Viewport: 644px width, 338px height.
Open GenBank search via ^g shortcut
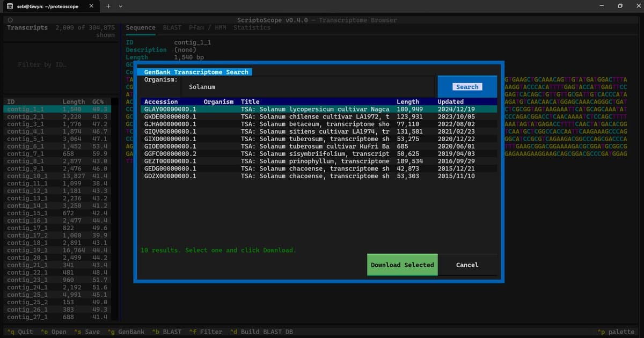[126, 332]
